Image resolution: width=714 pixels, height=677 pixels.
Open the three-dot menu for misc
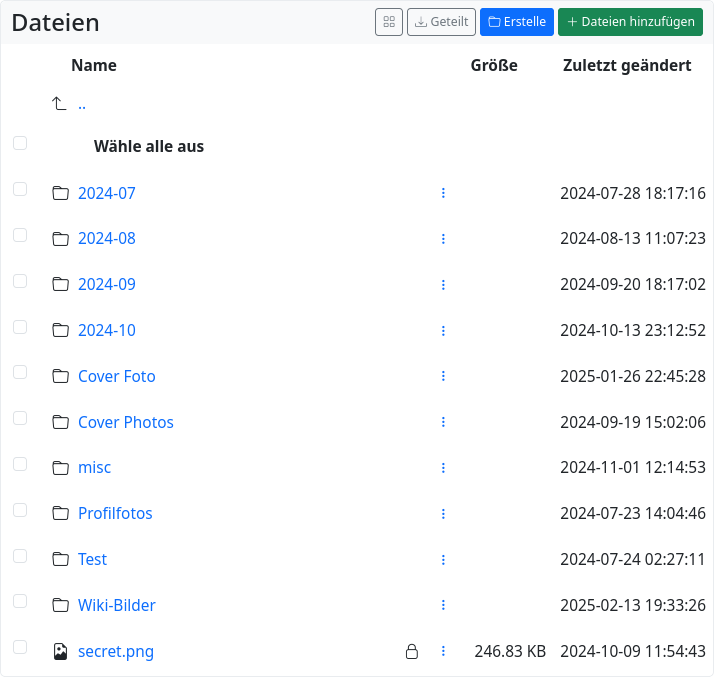[443, 468]
